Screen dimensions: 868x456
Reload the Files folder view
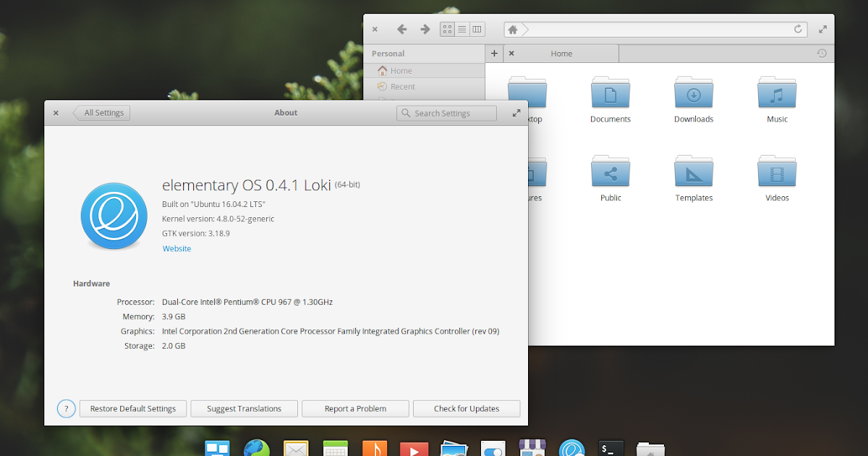click(x=798, y=30)
